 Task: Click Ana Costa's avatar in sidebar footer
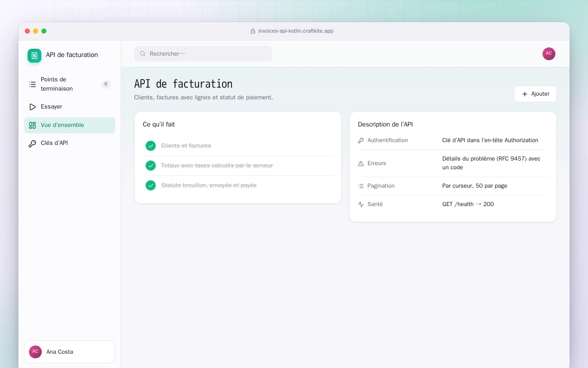[35, 352]
